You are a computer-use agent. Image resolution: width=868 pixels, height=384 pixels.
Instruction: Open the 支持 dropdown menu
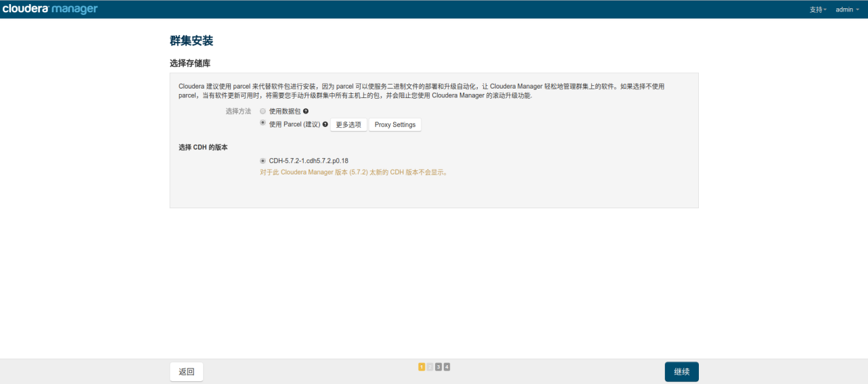point(818,9)
